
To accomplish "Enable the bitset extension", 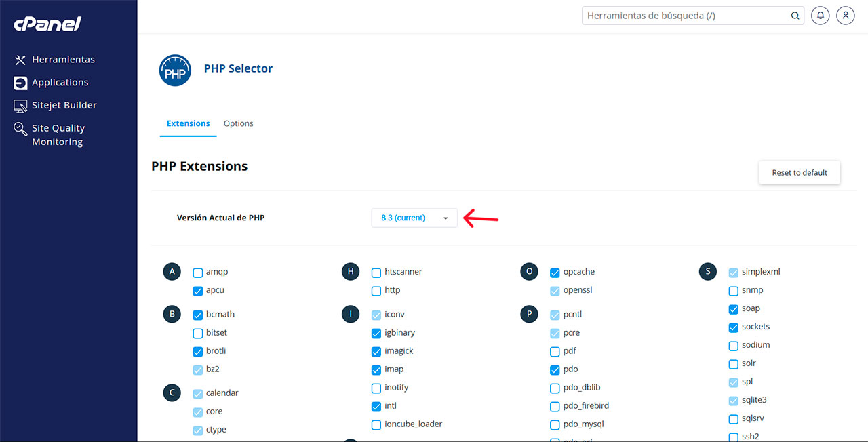I will tap(198, 334).
